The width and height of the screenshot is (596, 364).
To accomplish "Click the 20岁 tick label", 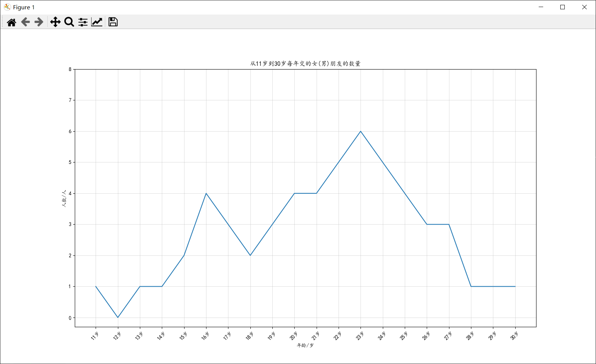I will [294, 336].
